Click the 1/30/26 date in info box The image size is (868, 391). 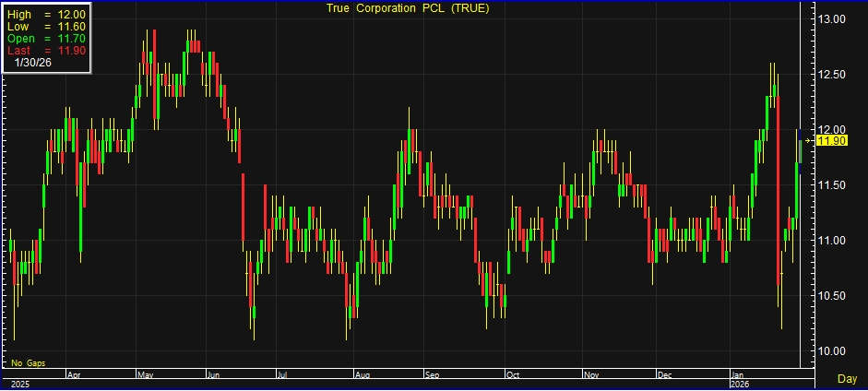[34, 63]
